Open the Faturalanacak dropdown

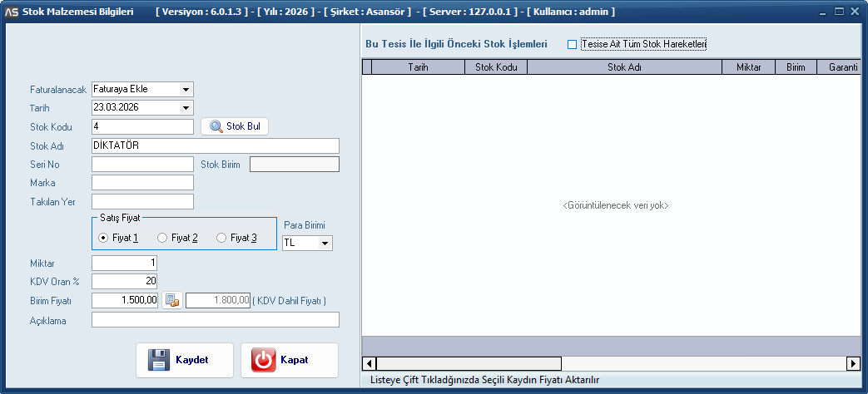pyautogui.click(x=186, y=89)
